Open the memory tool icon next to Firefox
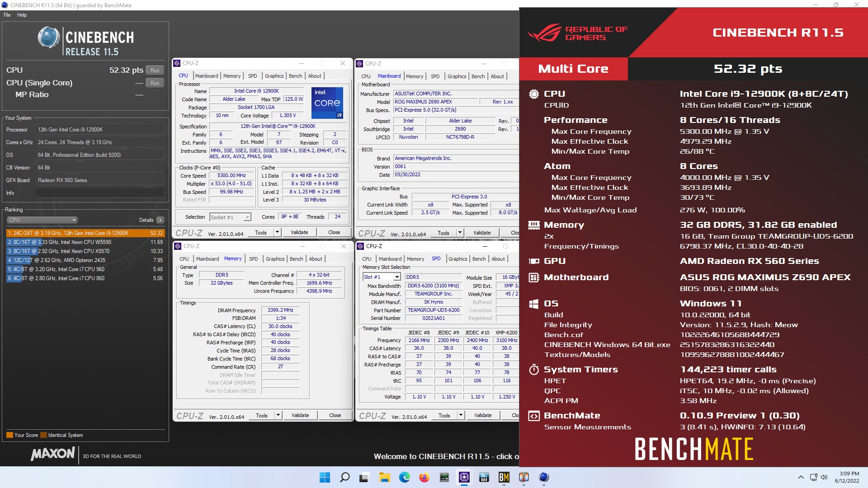 pyautogui.click(x=444, y=477)
